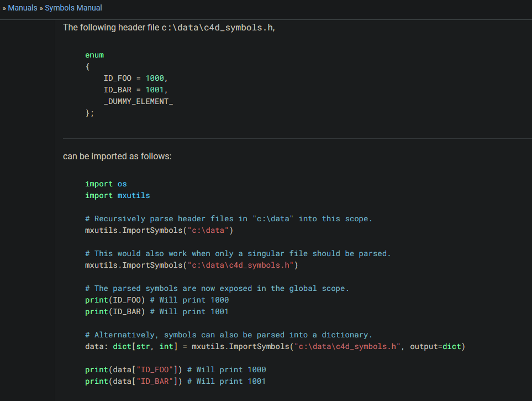Click the _DUMMY_ELEMENT_ enum entry

(138, 101)
